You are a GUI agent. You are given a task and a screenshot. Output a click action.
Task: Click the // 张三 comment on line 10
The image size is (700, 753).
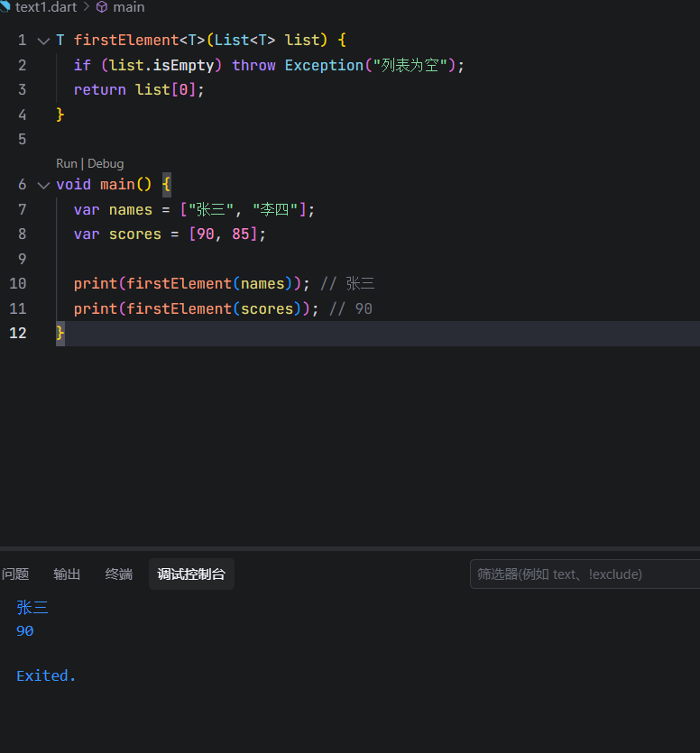(347, 284)
